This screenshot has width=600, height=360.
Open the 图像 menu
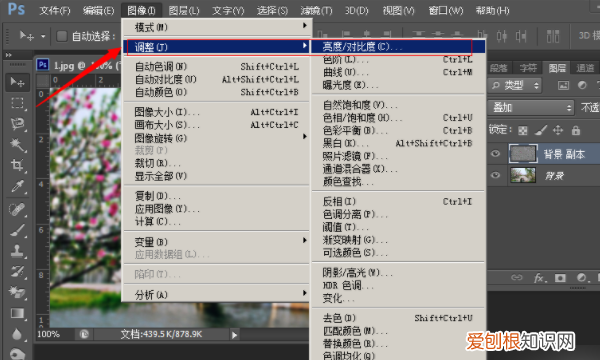click(x=141, y=10)
